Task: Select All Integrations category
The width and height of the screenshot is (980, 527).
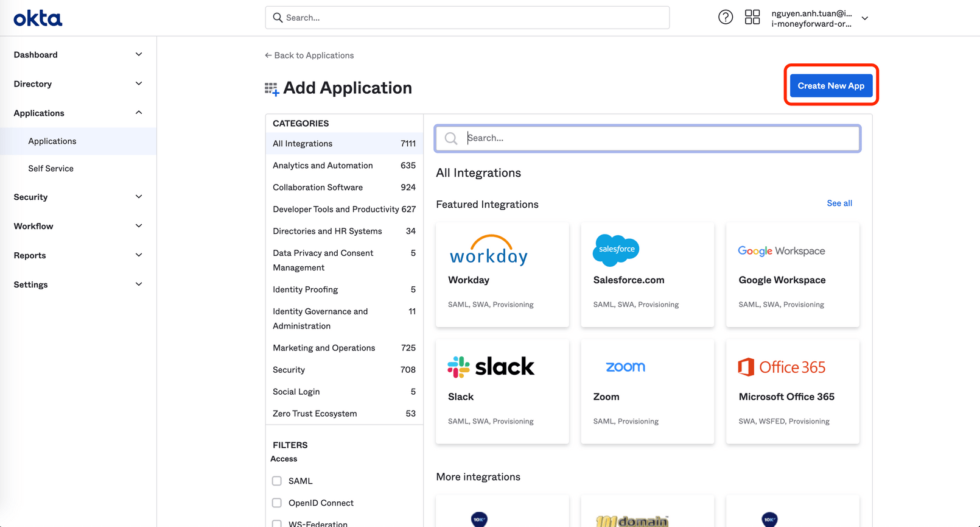Action: pyautogui.click(x=344, y=144)
